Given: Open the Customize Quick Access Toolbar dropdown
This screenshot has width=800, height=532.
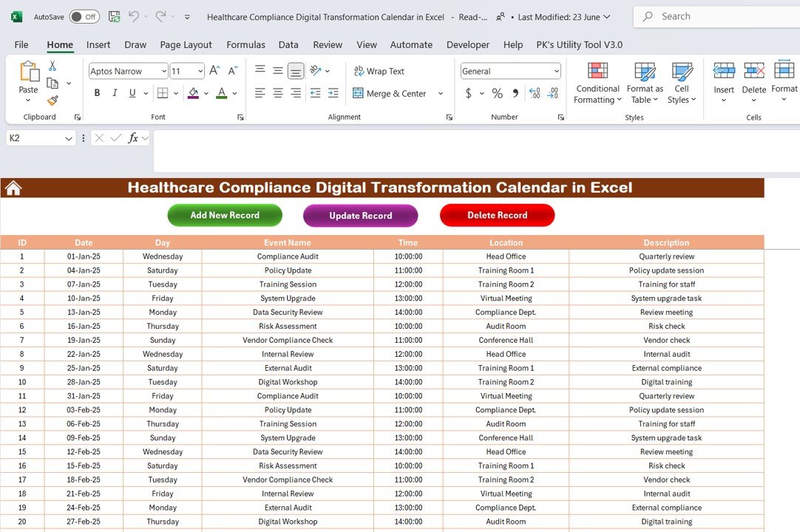Looking at the screenshot, I should point(187,17).
